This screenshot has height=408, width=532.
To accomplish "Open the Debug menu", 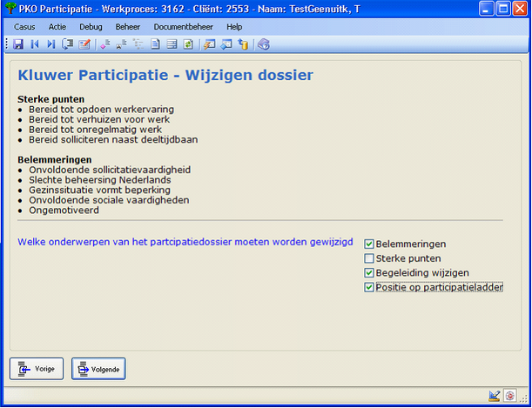I will [x=91, y=27].
